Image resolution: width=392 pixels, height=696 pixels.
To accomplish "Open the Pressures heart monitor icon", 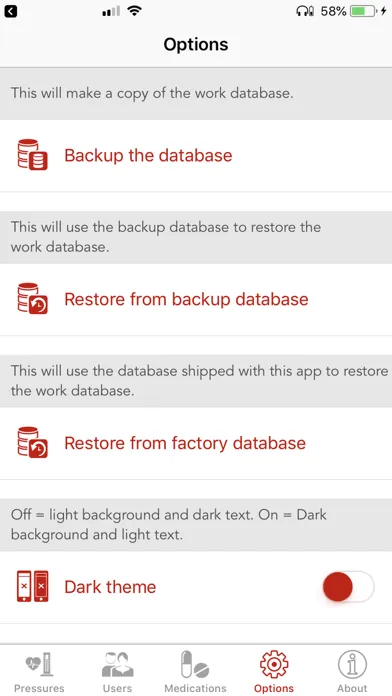I will point(39,664).
